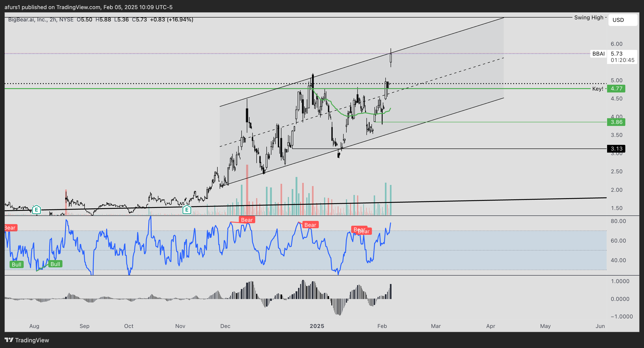
Task: Click the 80.00 RSI axis label
Action: tap(618, 221)
